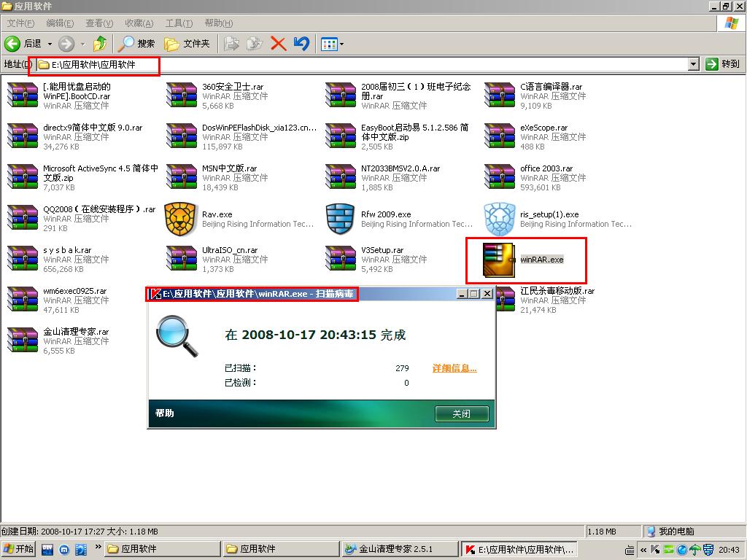Click the Copy To toolbar icon
The height and width of the screenshot is (560, 747).
[x=255, y=44]
